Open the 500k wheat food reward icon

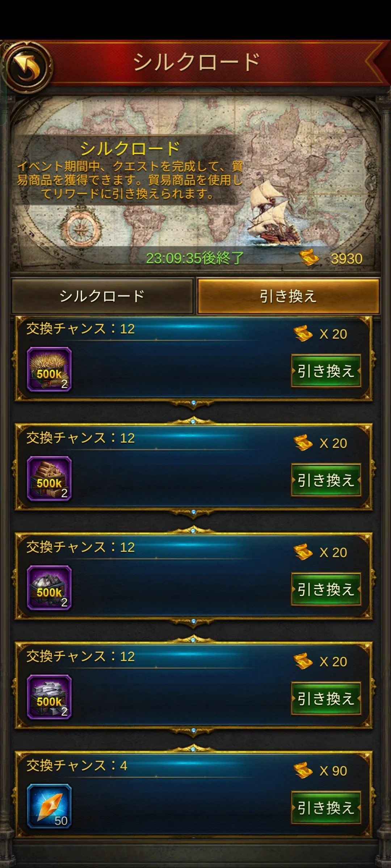pos(49,370)
